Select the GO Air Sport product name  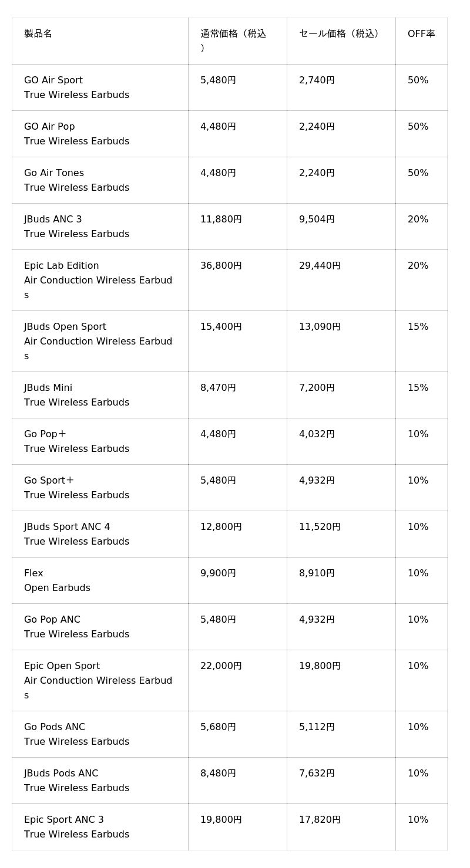53,80
